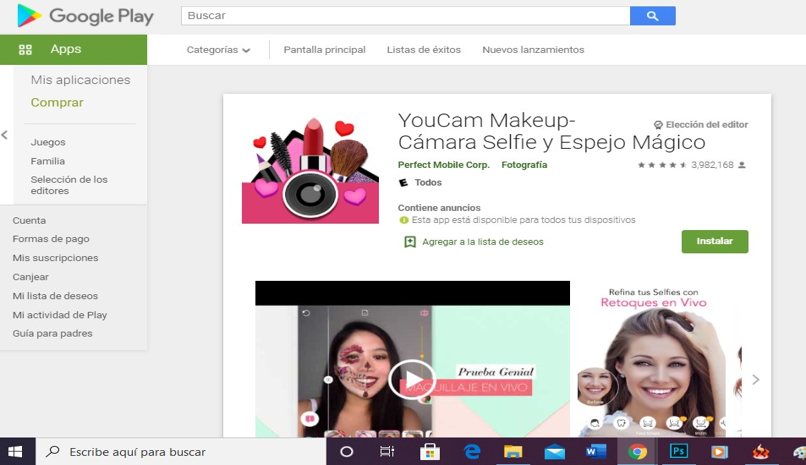The height and width of the screenshot is (465, 806).
Task: Open Mi lista de deseos in sidebar
Action: tap(55, 296)
